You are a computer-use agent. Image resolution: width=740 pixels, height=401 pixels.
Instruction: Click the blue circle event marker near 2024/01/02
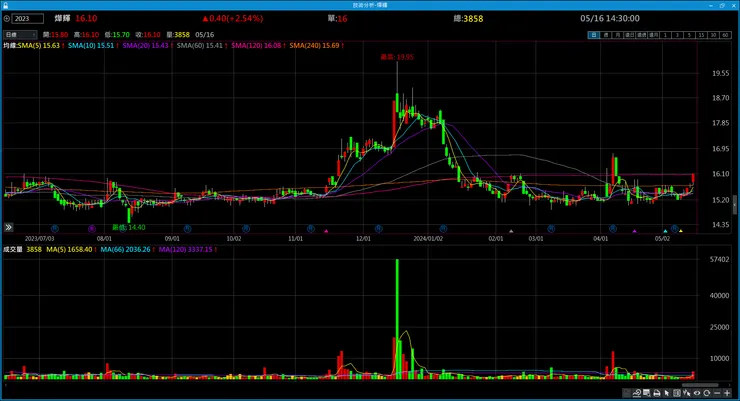pos(443,229)
